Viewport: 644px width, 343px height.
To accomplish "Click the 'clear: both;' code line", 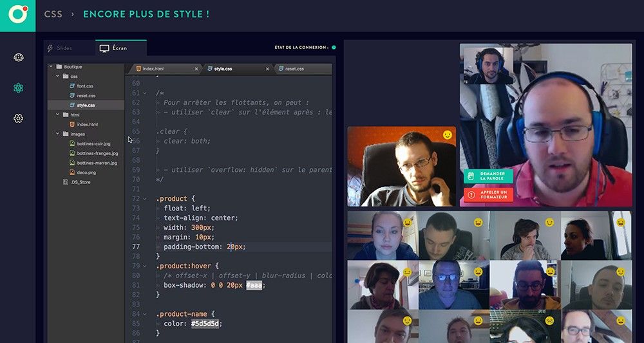I will click(187, 141).
